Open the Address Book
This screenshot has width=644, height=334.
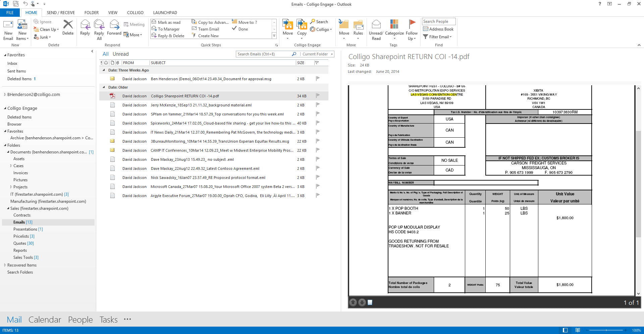click(438, 29)
